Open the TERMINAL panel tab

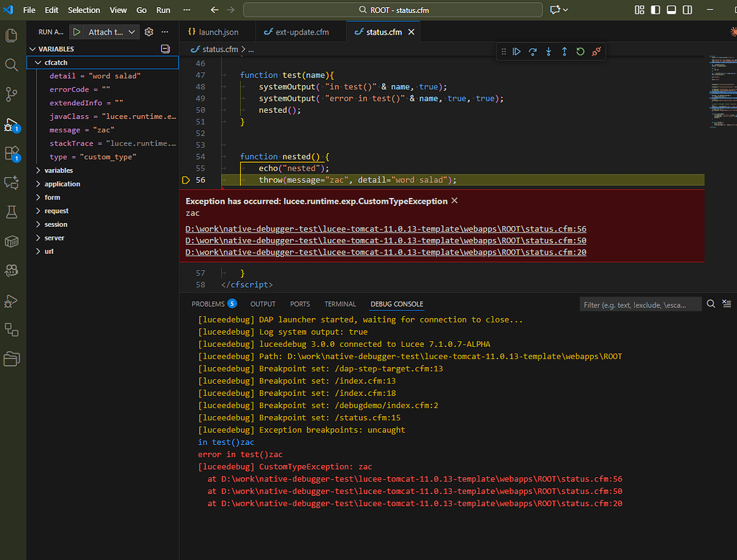pos(340,304)
